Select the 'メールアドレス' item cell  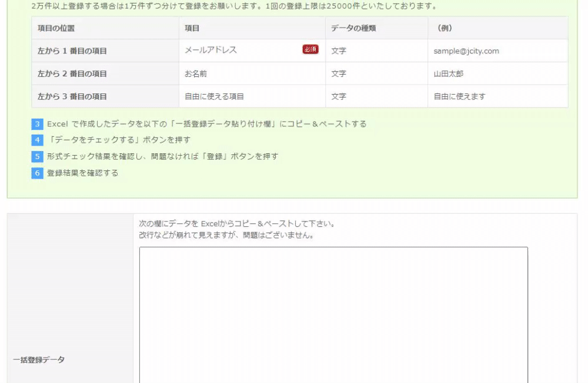coord(252,51)
